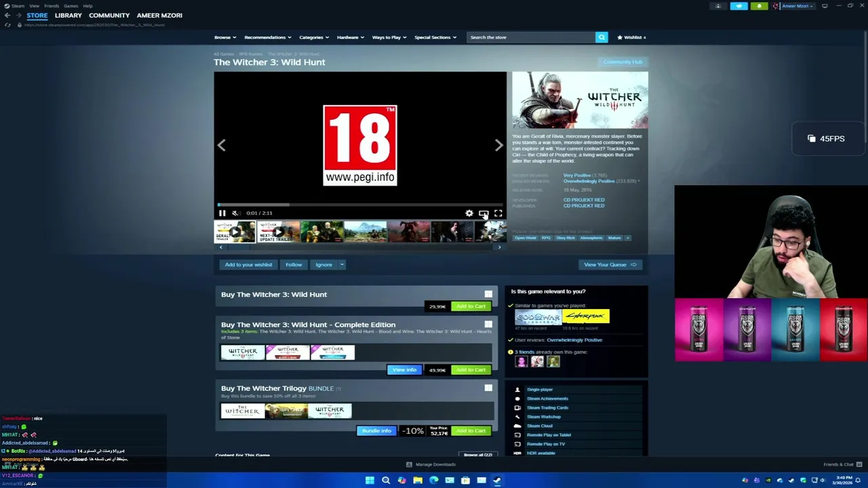This screenshot has width=868, height=488.
Task: Add Complete Edition to cart
Action: tap(471, 370)
